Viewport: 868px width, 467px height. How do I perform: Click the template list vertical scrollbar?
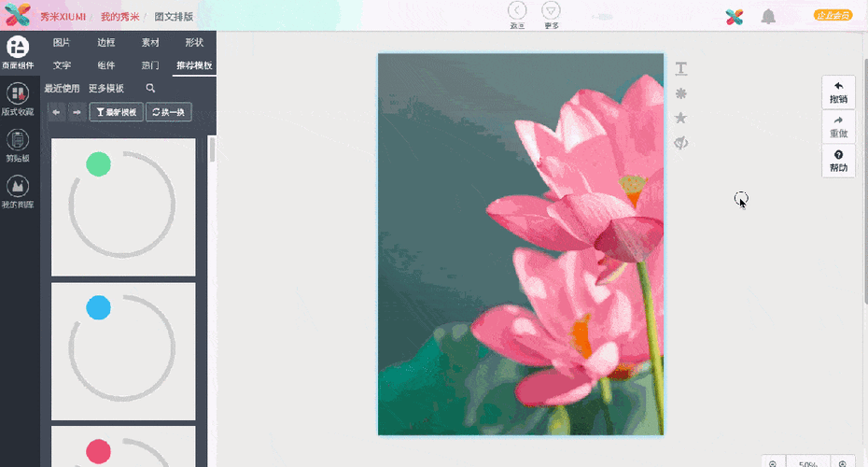212,149
